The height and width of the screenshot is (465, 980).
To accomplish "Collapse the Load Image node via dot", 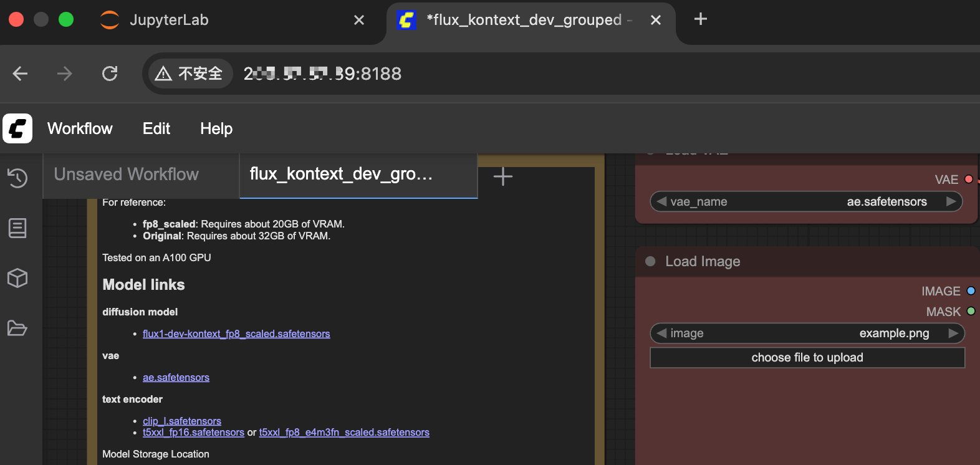I will pos(650,261).
